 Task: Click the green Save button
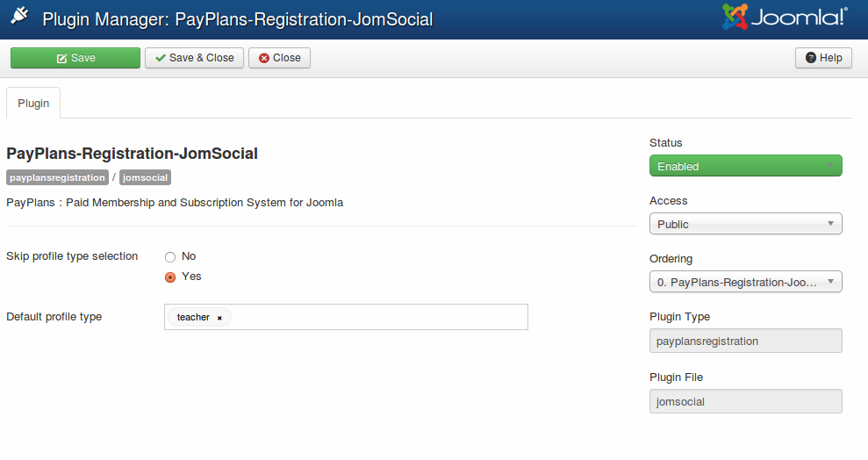point(75,58)
